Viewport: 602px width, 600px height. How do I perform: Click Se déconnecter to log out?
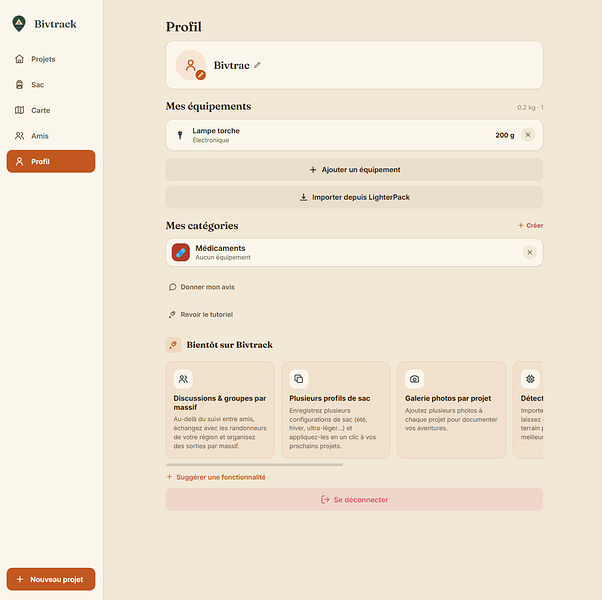(x=354, y=499)
